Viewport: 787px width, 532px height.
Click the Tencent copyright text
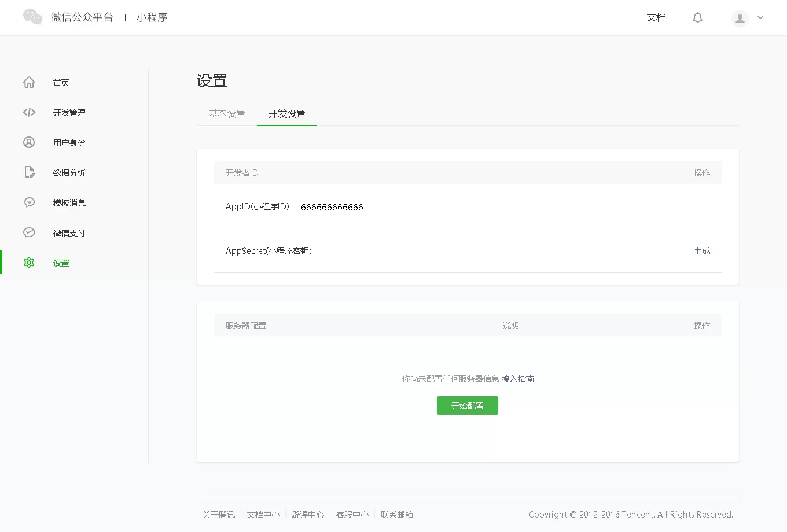(631, 515)
